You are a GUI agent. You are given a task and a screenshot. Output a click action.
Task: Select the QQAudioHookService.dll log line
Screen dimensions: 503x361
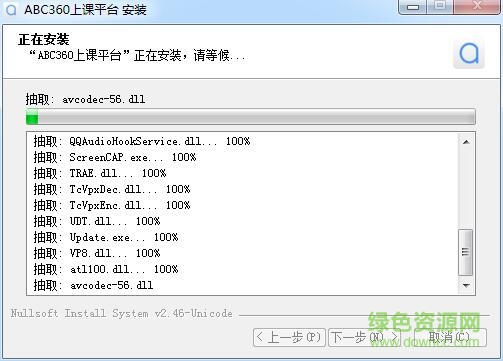(142, 141)
